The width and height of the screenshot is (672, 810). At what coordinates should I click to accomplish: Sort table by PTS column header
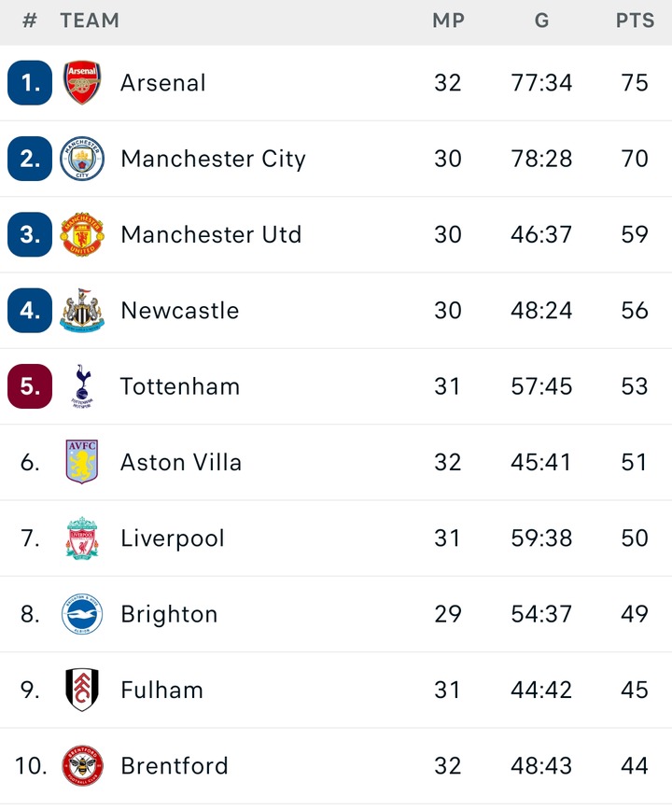(x=635, y=21)
